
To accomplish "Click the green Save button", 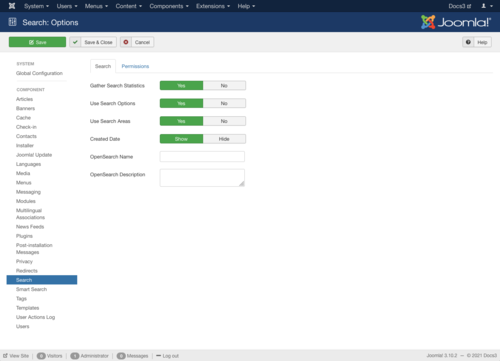I will [x=37, y=42].
